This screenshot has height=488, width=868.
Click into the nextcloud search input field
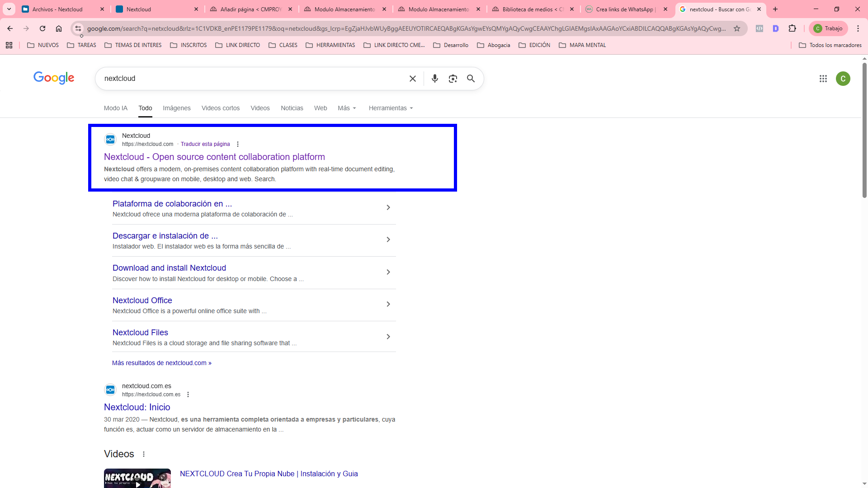point(253,79)
